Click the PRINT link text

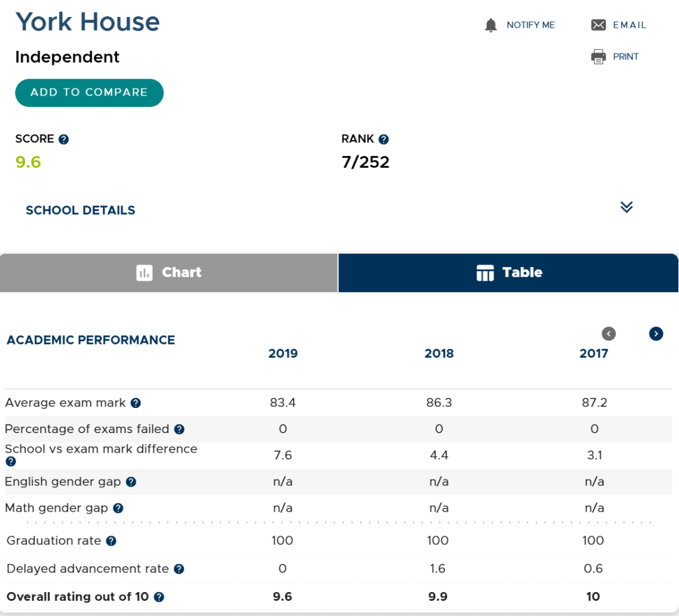tap(626, 57)
